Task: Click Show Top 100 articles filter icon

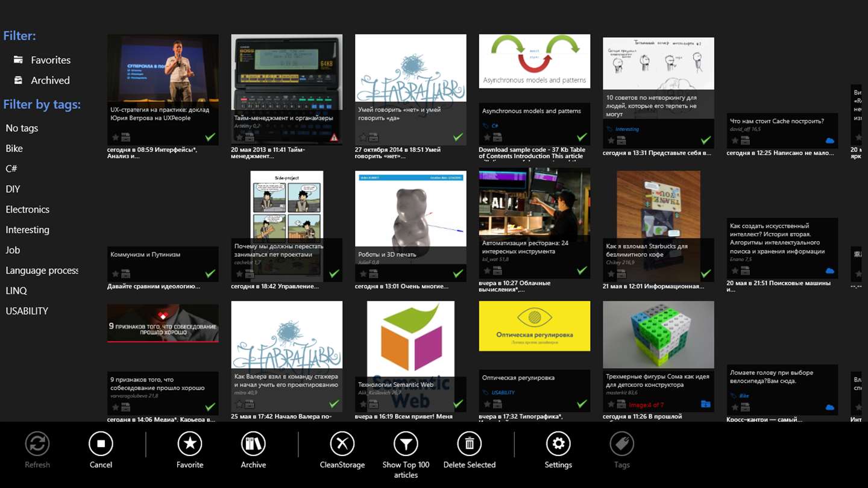Action: [406, 445]
